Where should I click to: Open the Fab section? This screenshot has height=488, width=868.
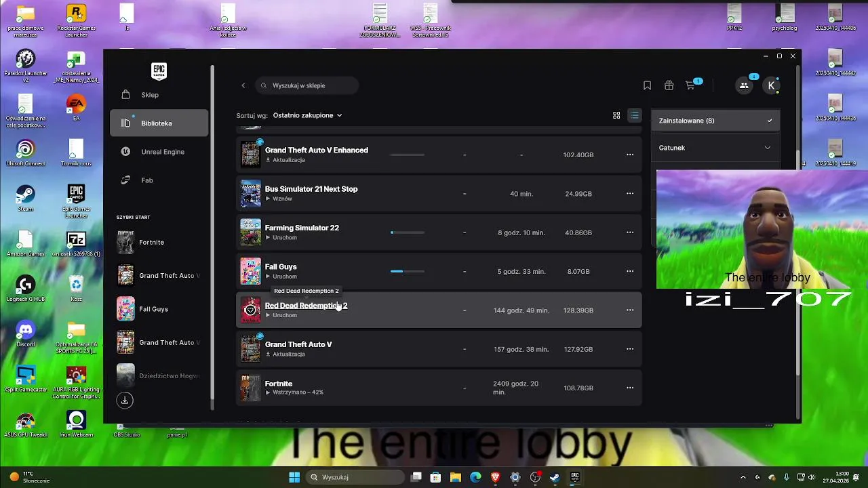[159, 180]
